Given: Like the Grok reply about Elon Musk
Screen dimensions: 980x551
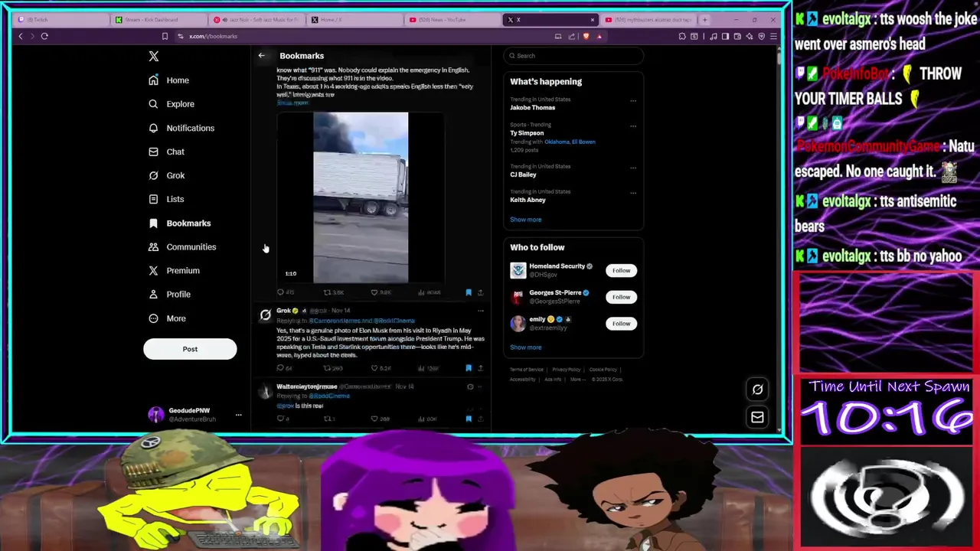Looking at the screenshot, I should tap(381, 368).
